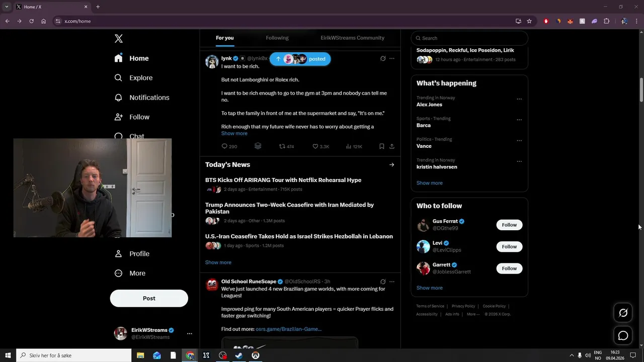Open the Extensions puzzle icon
The height and width of the screenshot is (362, 644).
606,21
